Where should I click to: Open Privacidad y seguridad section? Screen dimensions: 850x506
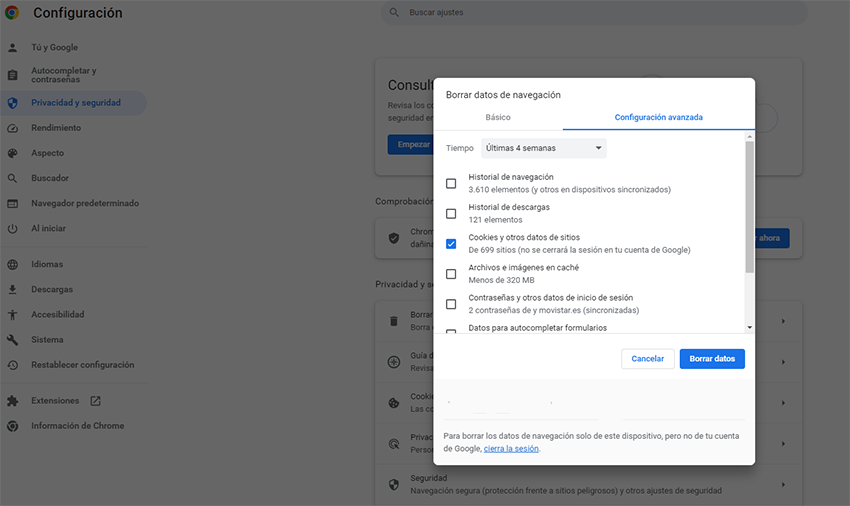pyautogui.click(x=74, y=103)
